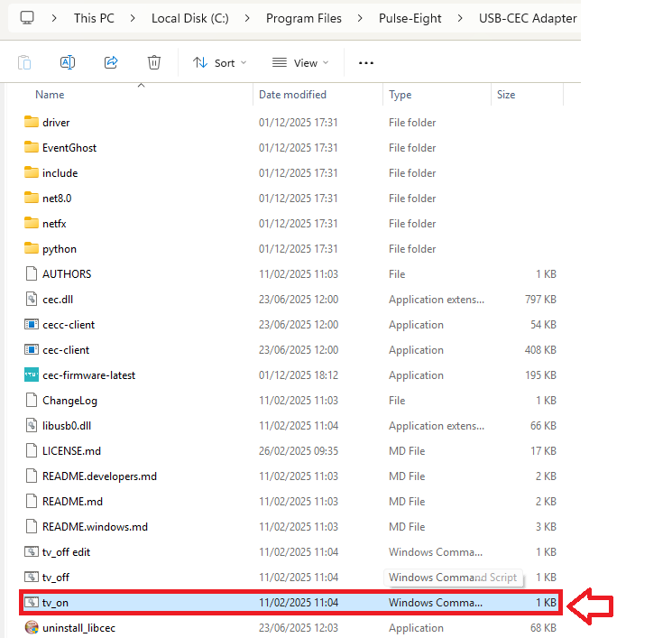This screenshot has height=638, width=672.
Task: Expand chevron before This PC
Action: pos(54,18)
